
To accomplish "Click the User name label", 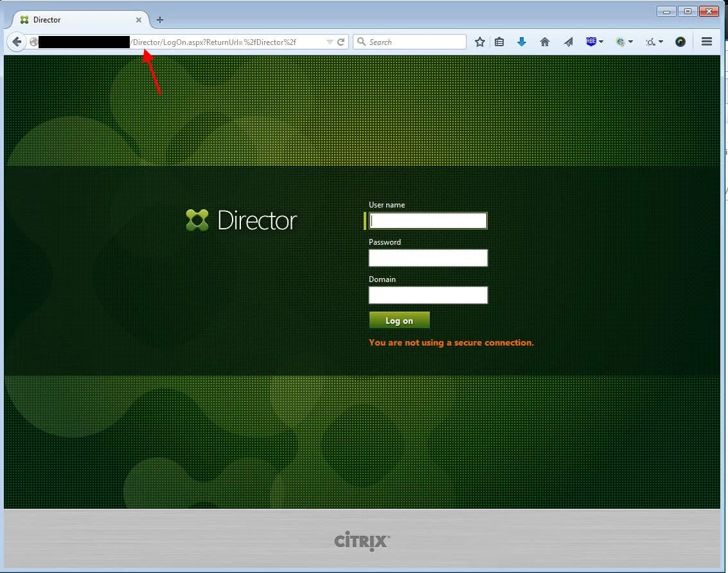I will pos(386,205).
